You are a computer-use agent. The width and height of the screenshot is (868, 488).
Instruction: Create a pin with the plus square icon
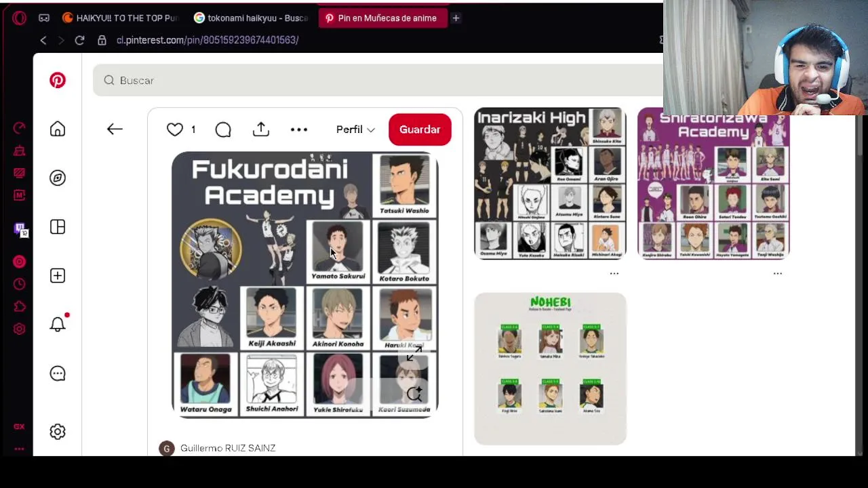[x=58, y=275]
